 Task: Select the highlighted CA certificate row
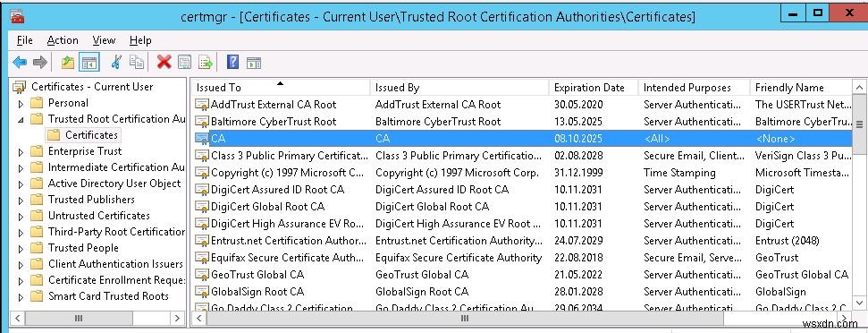pyautogui.click(x=522, y=139)
